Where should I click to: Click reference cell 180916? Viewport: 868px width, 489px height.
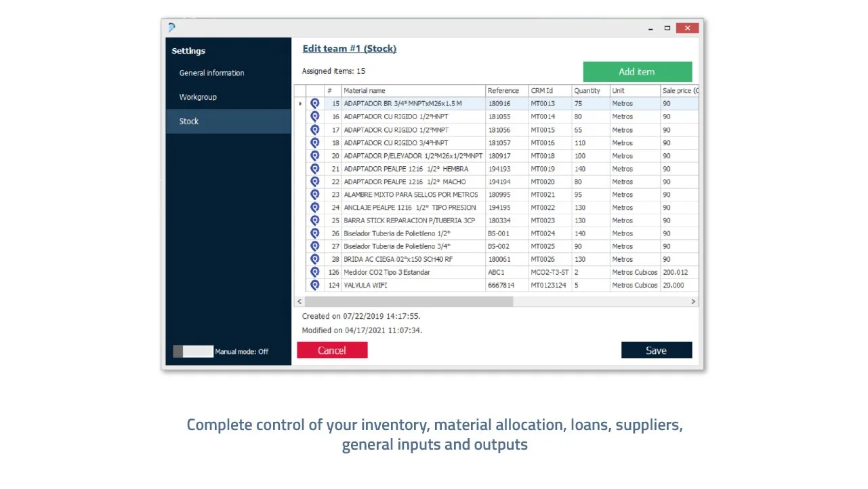coord(507,104)
